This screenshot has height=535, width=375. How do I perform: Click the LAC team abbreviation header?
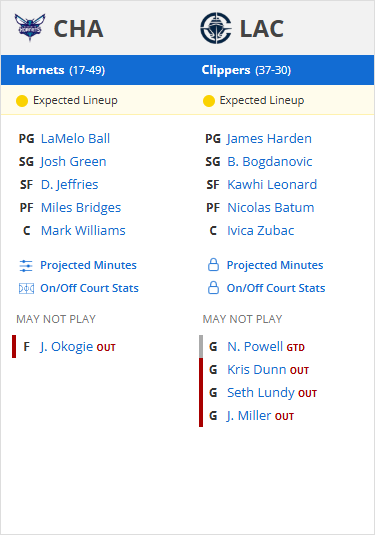[262, 28]
